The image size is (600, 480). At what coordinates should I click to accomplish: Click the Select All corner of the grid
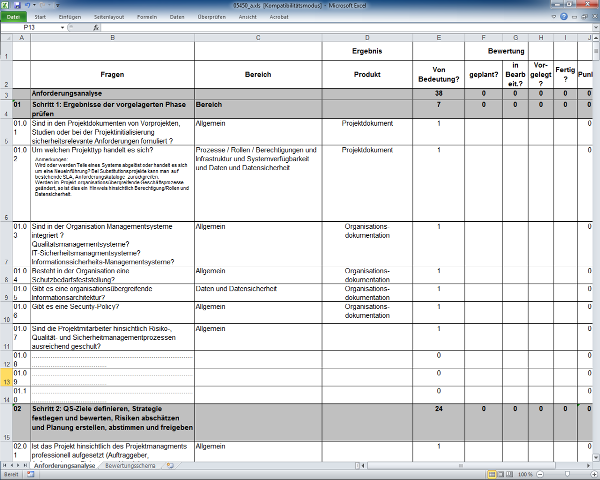[x=5, y=38]
